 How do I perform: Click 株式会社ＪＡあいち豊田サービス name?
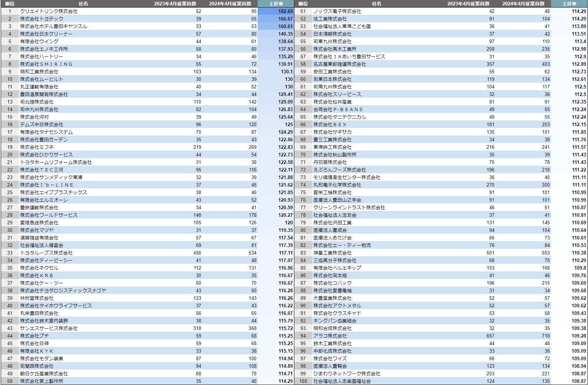pos(349,56)
